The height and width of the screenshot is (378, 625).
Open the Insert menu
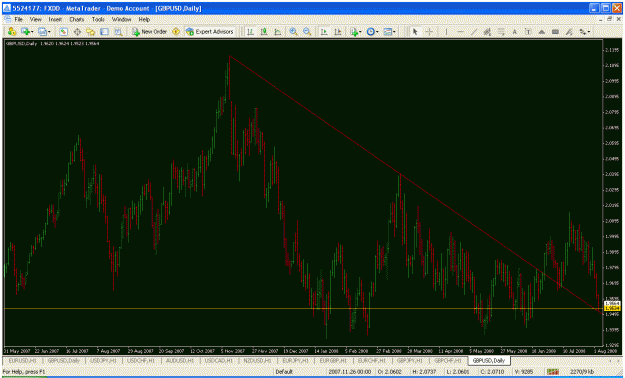click(55, 19)
